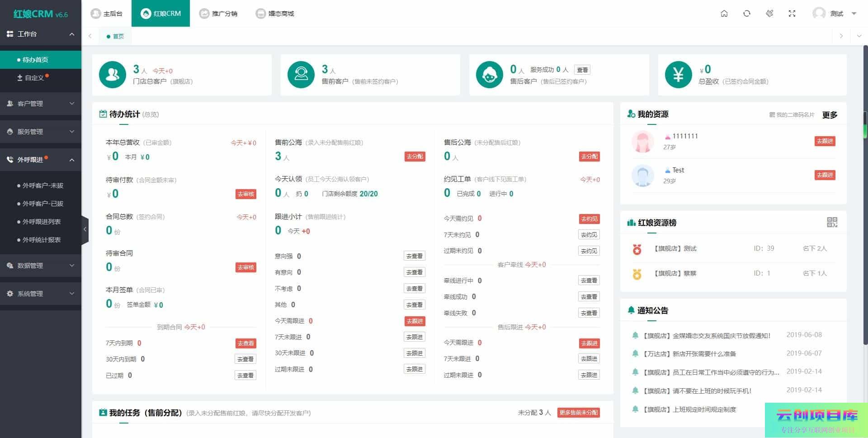Open the 婚恋商城 top tab
Image resolution: width=868 pixels, height=438 pixels.
coord(275,14)
